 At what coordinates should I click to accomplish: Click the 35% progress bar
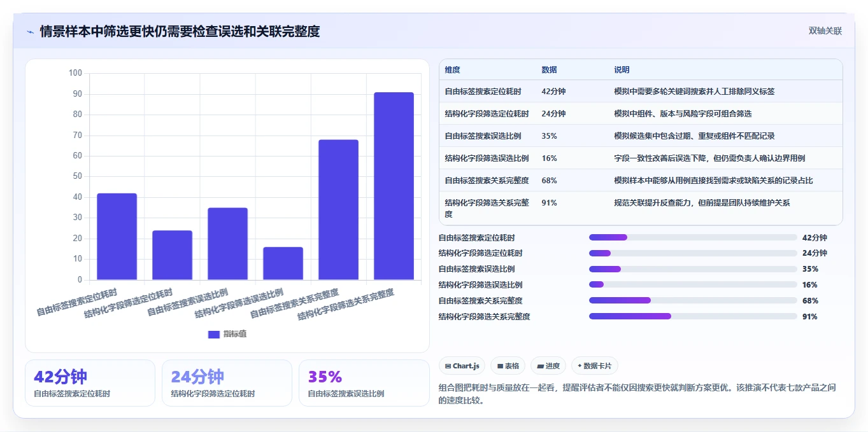(x=693, y=269)
